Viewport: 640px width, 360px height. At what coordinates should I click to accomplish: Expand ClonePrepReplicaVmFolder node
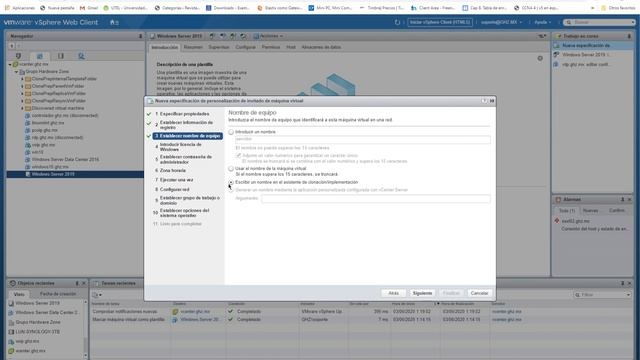[x=22, y=93]
